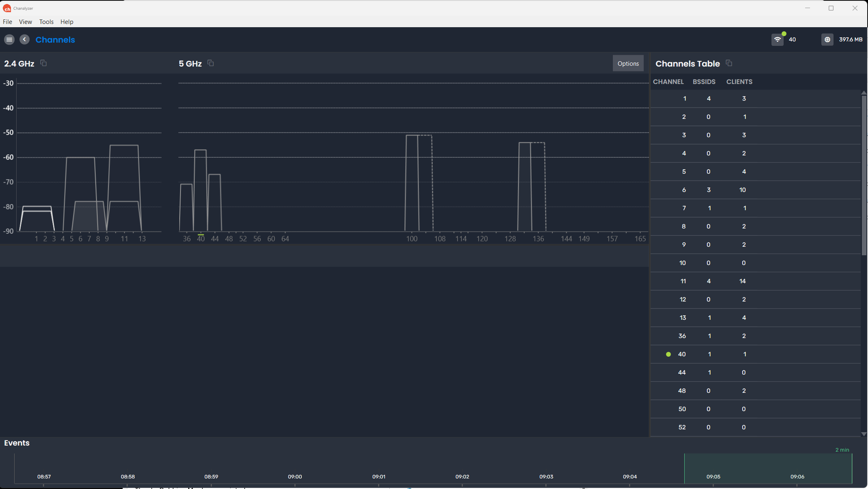Copy the 2.4 GHz chart
Screen dimensions: 868x489
click(43, 63)
